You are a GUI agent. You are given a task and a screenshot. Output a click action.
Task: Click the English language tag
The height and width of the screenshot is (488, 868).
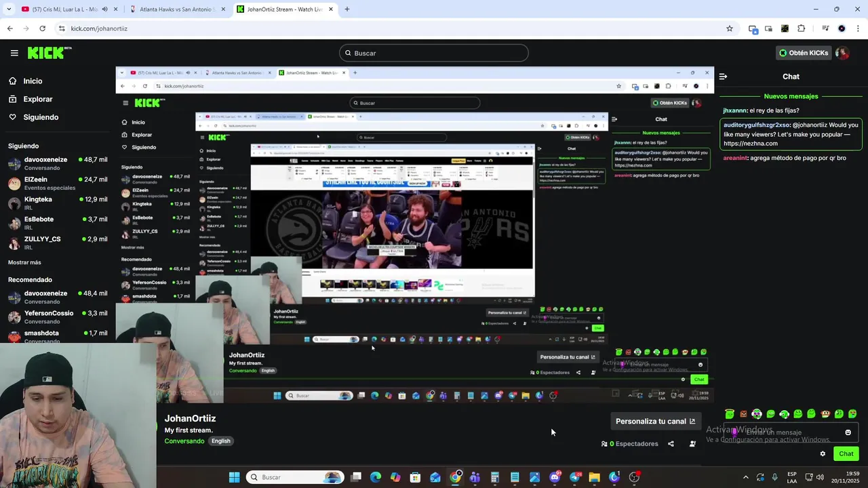pyautogui.click(x=221, y=441)
